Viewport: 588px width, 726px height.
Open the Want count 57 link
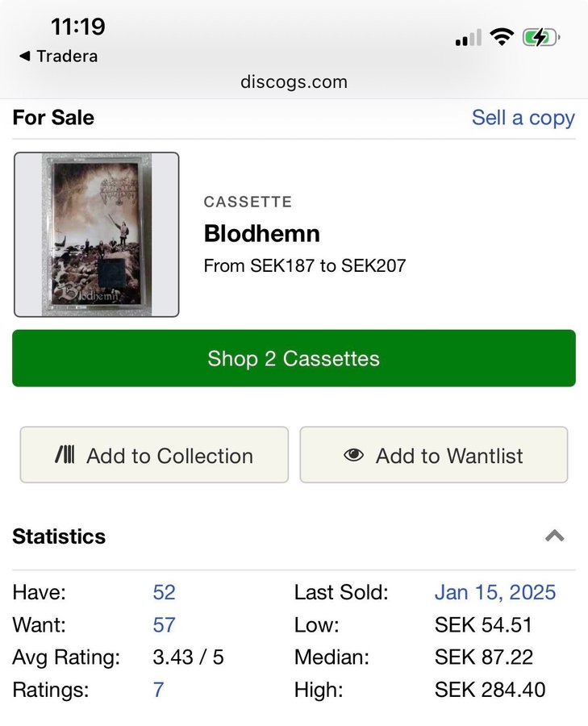pos(164,625)
